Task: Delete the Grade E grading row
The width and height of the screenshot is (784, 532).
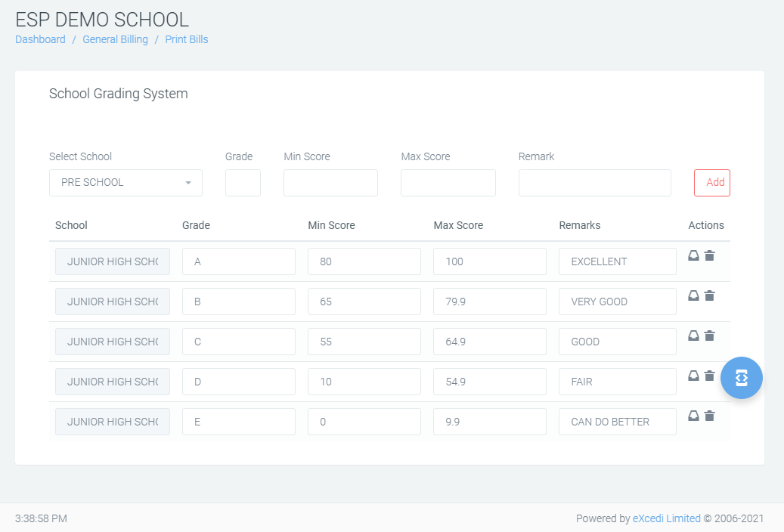Action: [709, 416]
